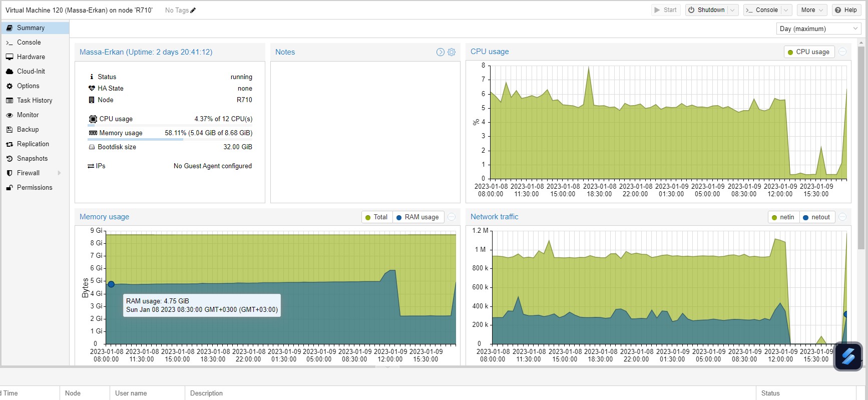The image size is (868, 400).
Task: Click the Notes panel collapse circle icon
Action: [441, 52]
